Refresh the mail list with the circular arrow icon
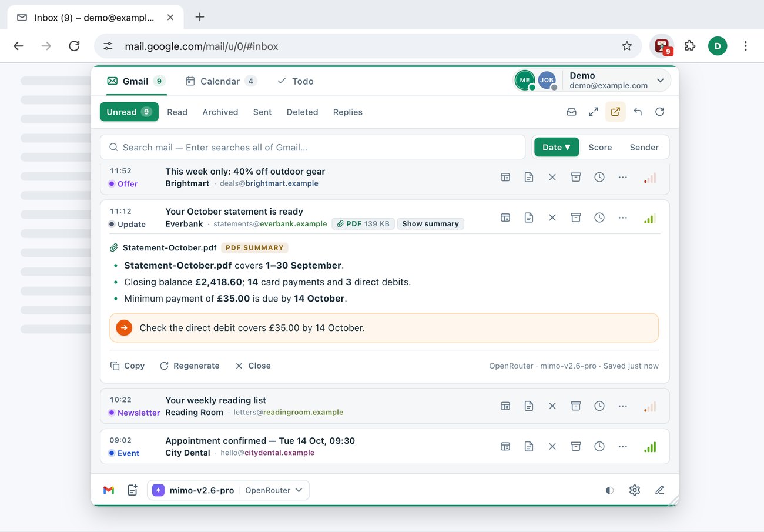This screenshot has height=532, width=764. coord(660,112)
